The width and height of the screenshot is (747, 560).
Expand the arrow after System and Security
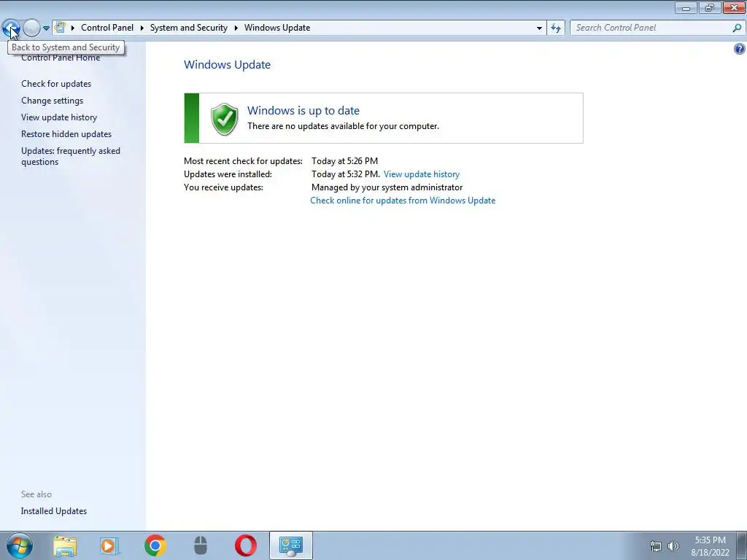[x=236, y=28]
